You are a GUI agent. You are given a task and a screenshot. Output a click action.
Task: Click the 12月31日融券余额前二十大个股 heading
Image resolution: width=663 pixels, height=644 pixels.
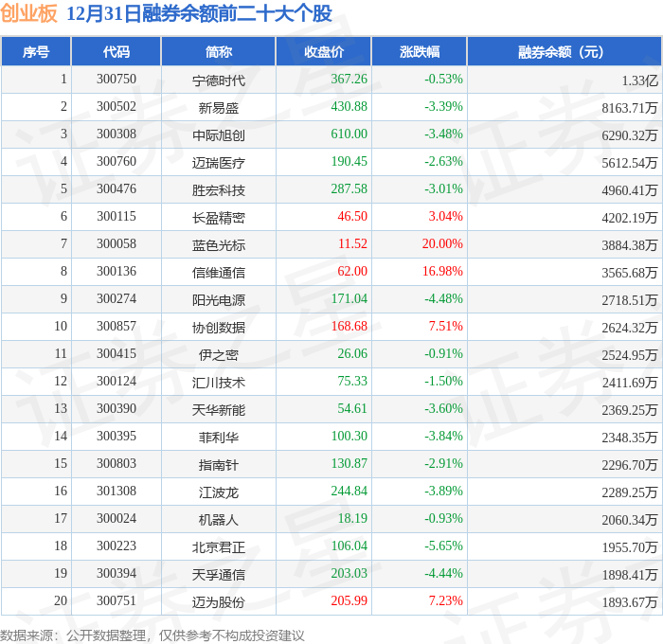point(199,13)
